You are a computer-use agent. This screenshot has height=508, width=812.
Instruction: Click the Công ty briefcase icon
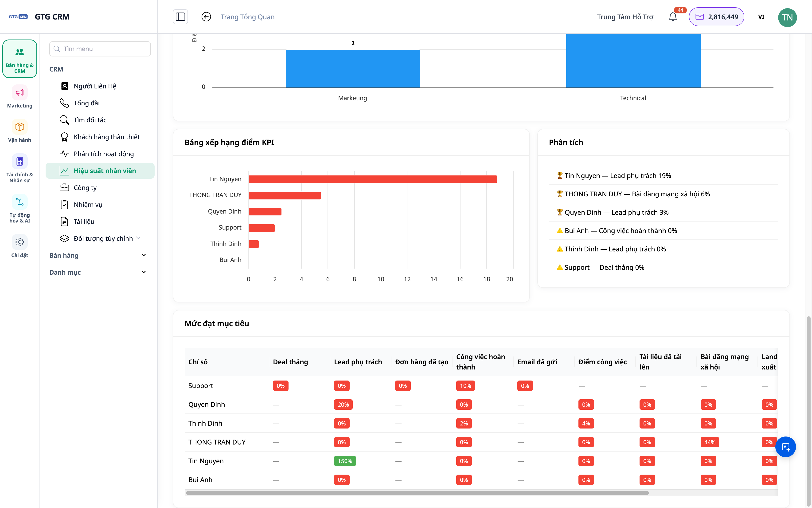(x=64, y=187)
